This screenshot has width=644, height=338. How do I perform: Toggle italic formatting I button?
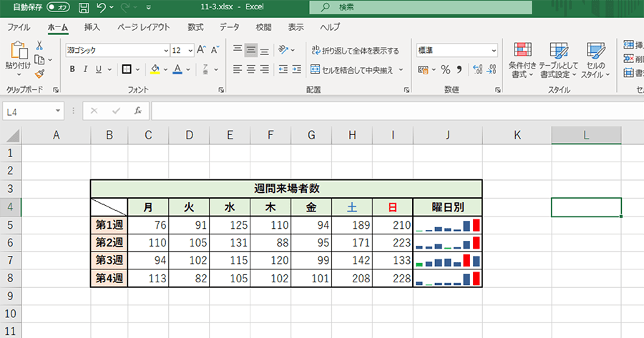click(x=86, y=69)
